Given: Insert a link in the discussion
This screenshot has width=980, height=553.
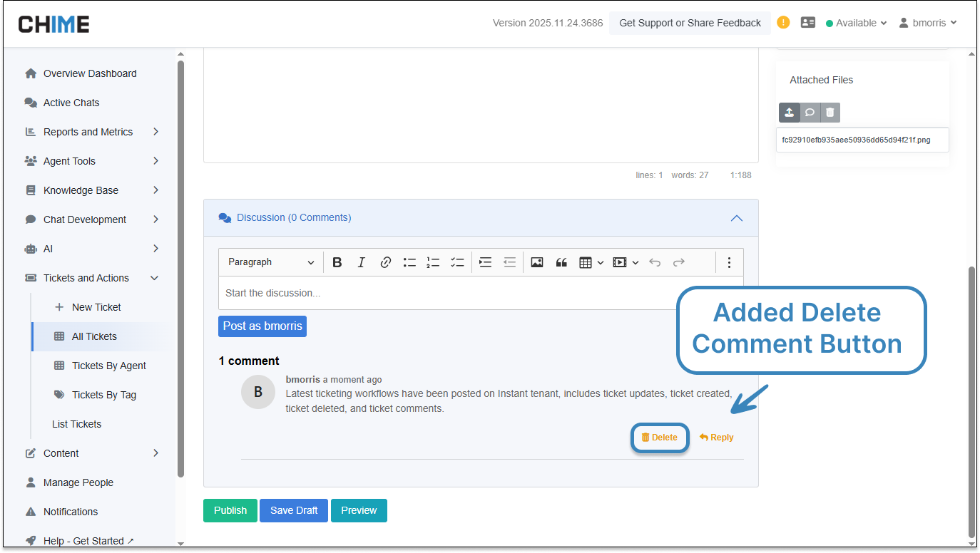Looking at the screenshot, I should click(385, 262).
